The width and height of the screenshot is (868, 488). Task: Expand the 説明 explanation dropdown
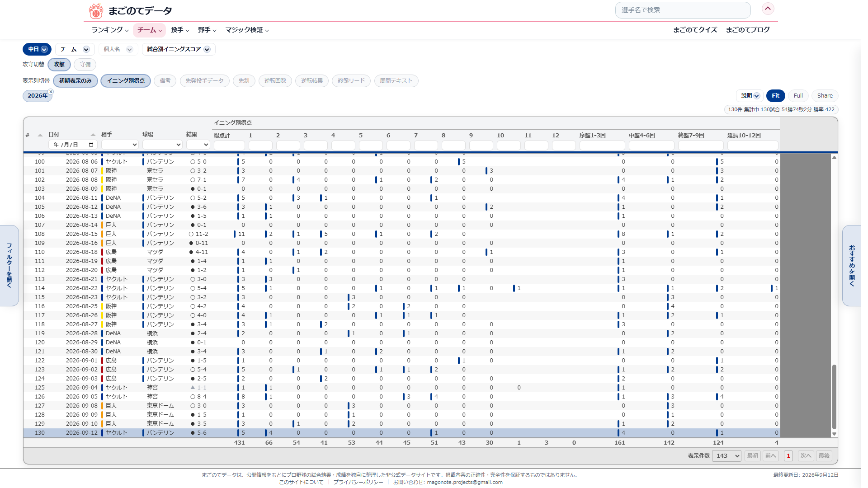(750, 96)
